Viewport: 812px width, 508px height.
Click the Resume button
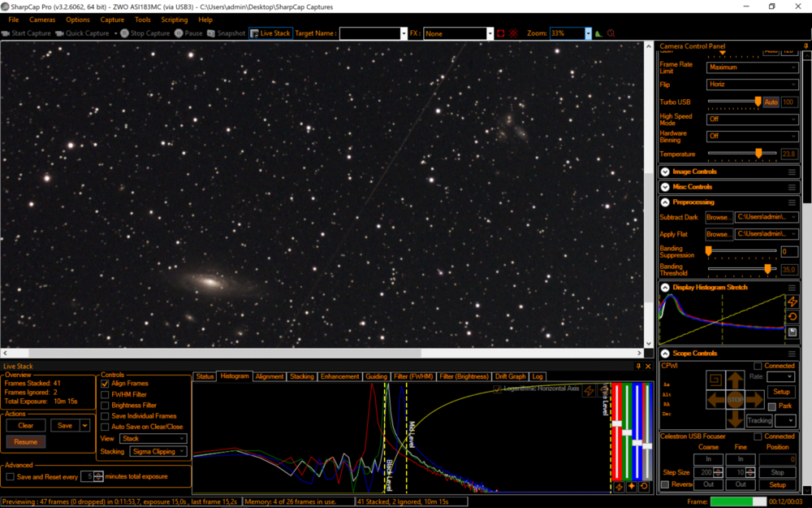(x=25, y=442)
